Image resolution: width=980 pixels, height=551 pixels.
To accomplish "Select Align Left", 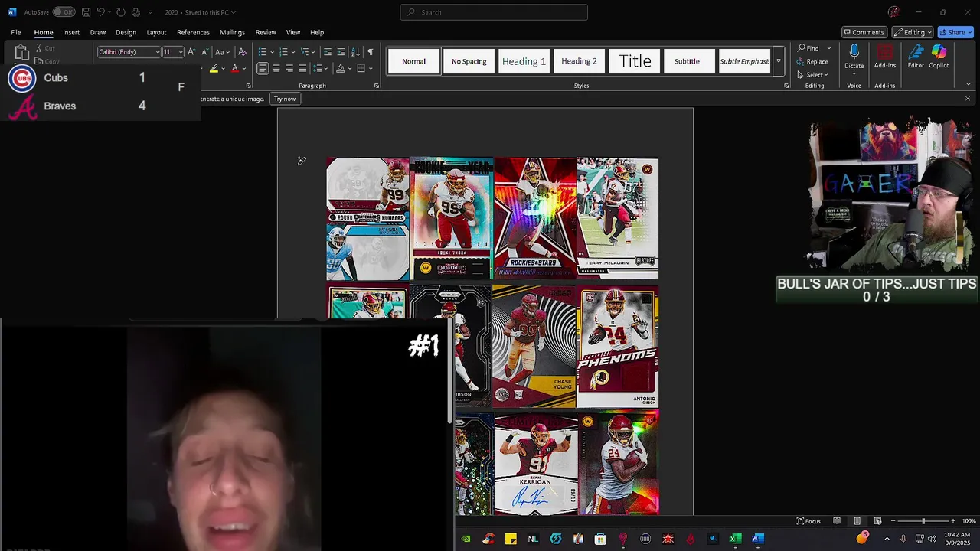I will [x=263, y=68].
